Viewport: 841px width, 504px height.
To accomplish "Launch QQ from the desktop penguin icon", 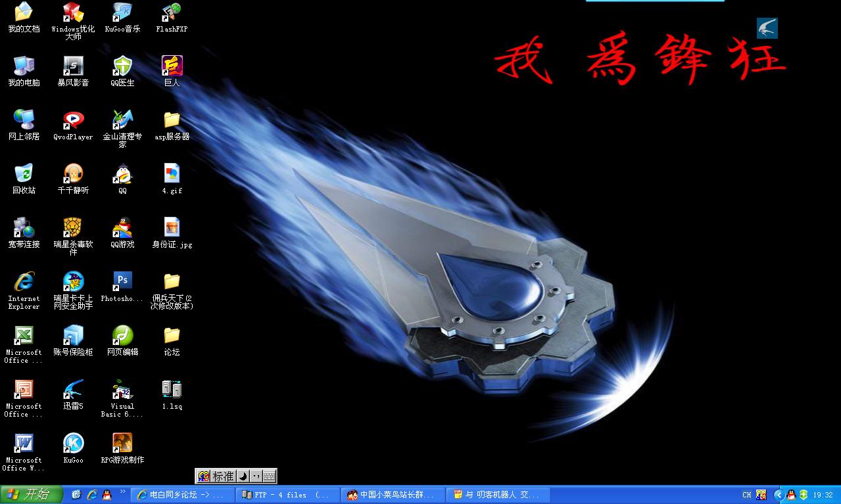I will tap(122, 173).
